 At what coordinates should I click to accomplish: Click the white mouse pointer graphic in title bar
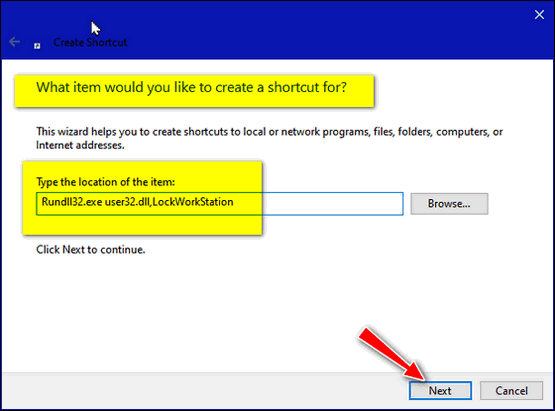(95, 28)
